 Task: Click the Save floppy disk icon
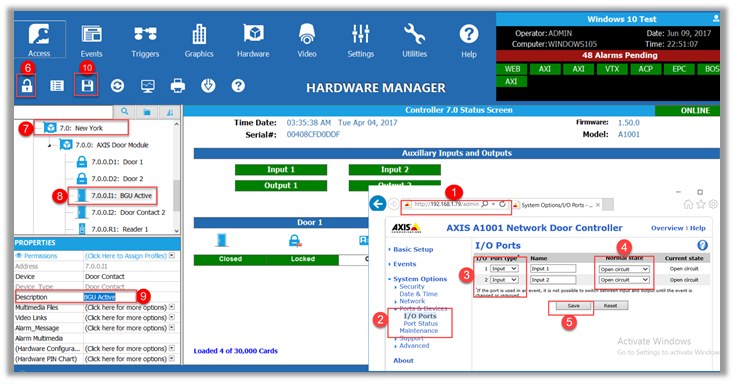pyautogui.click(x=87, y=86)
